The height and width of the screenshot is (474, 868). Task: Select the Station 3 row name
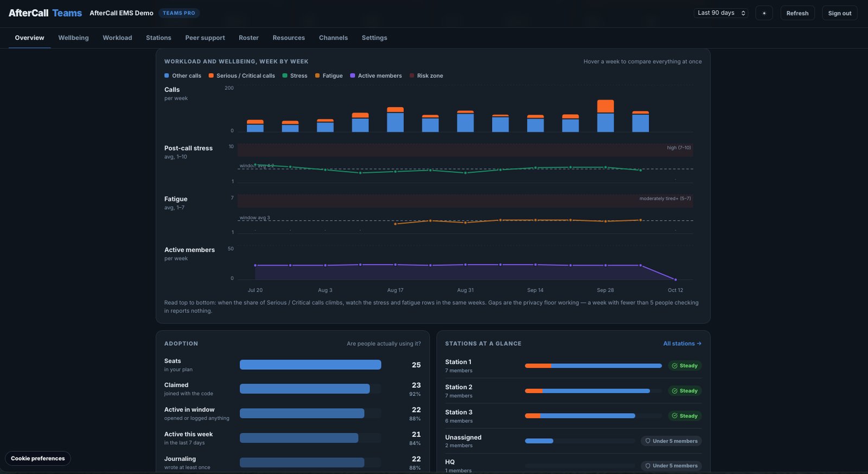click(x=458, y=412)
